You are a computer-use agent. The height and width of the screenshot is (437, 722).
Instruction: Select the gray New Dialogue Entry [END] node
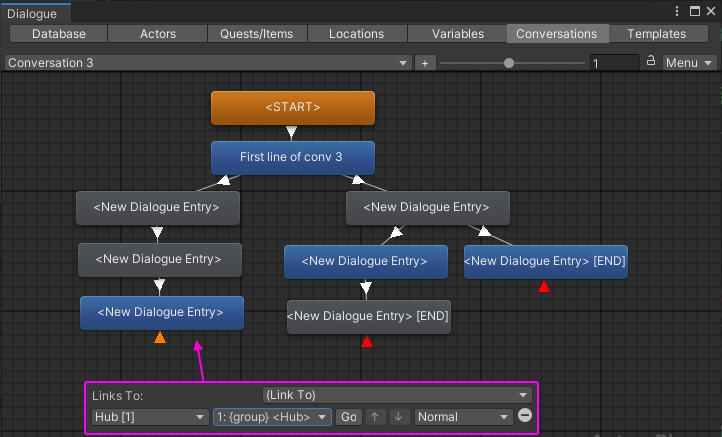pos(368,317)
